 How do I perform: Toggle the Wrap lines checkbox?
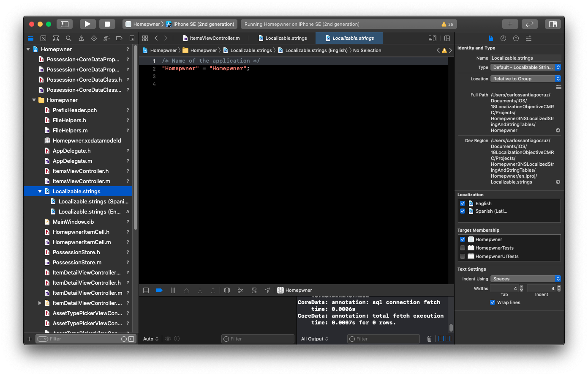pyautogui.click(x=493, y=302)
